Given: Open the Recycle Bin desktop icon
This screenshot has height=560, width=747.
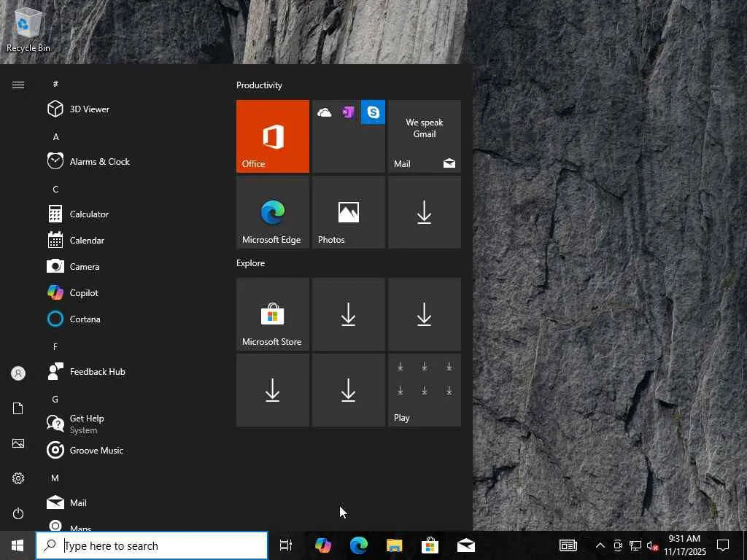Looking at the screenshot, I should [28, 29].
